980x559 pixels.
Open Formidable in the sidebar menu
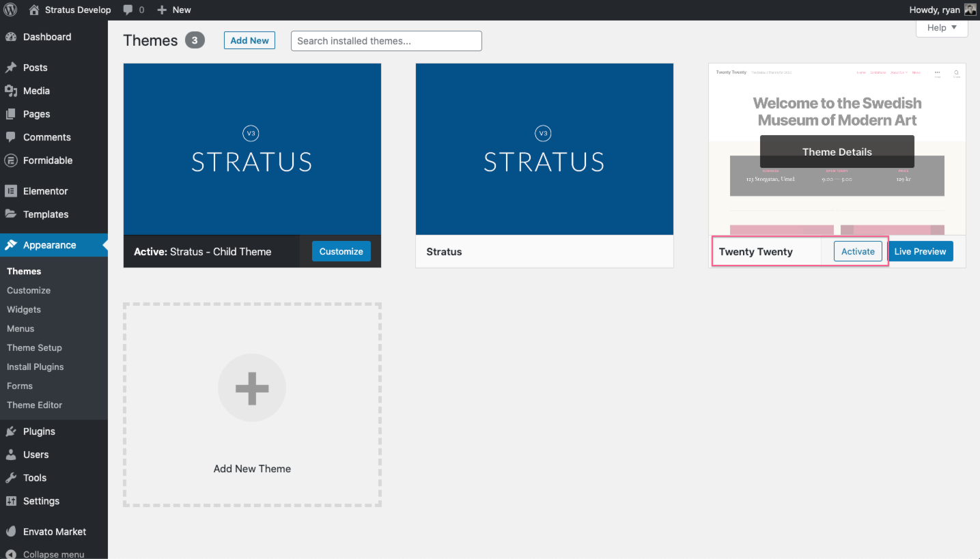coord(54,160)
